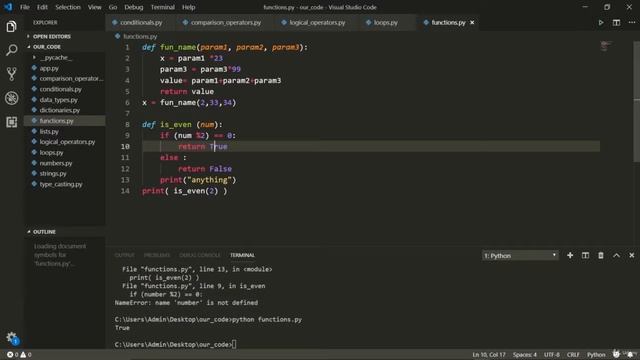Split the terminal panel
The height and width of the screenshot is (360, 640).
[x=585, y=256]
